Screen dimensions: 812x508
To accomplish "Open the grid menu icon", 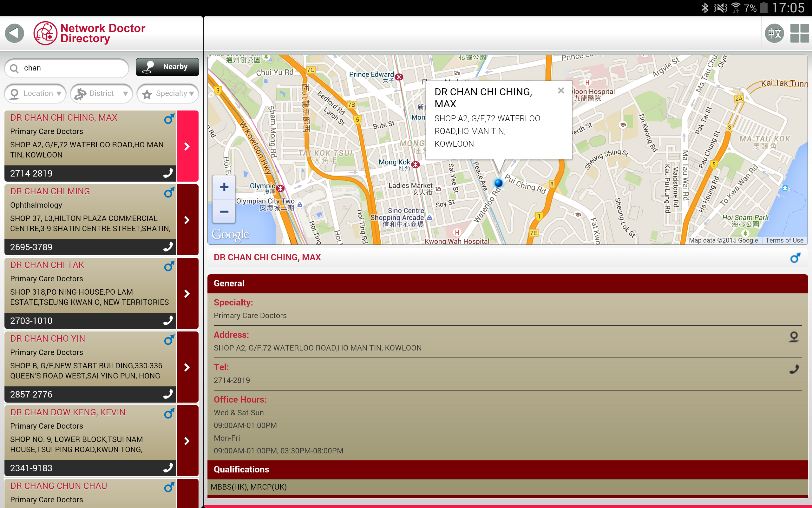I will coord(799,33).
